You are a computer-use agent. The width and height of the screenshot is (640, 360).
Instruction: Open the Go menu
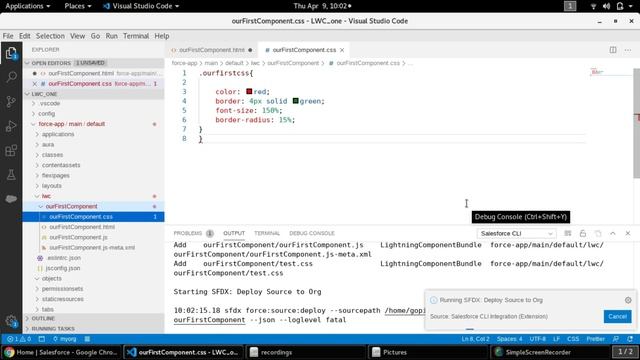click(x=95, y=36)
